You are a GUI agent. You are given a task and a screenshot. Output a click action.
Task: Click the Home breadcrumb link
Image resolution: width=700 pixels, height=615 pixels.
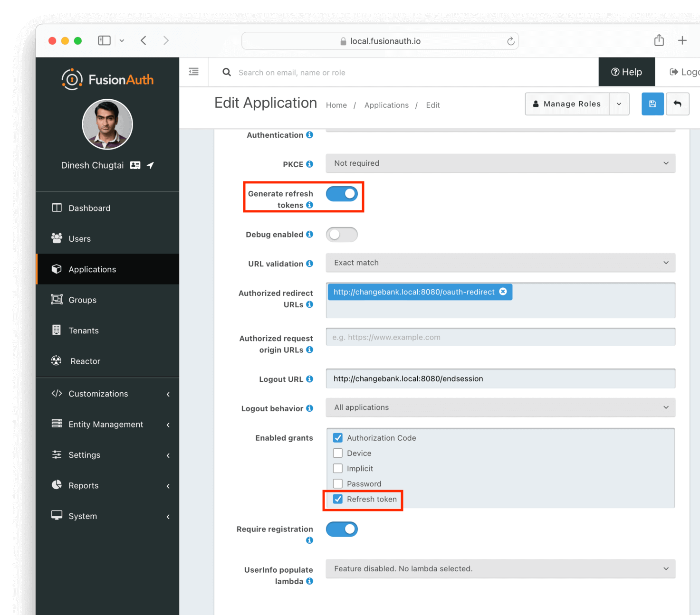coord(336,105)
